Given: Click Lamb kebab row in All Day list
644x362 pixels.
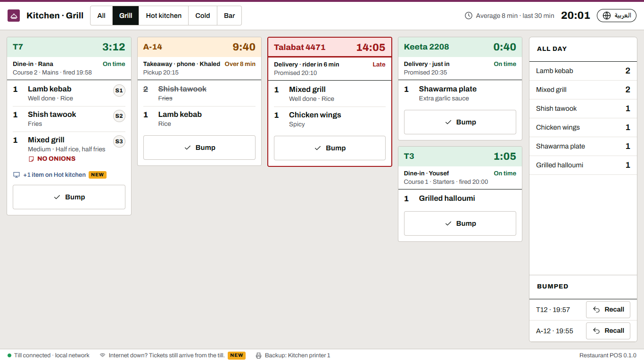Looking at the screenshot, I should coord(583,71).
